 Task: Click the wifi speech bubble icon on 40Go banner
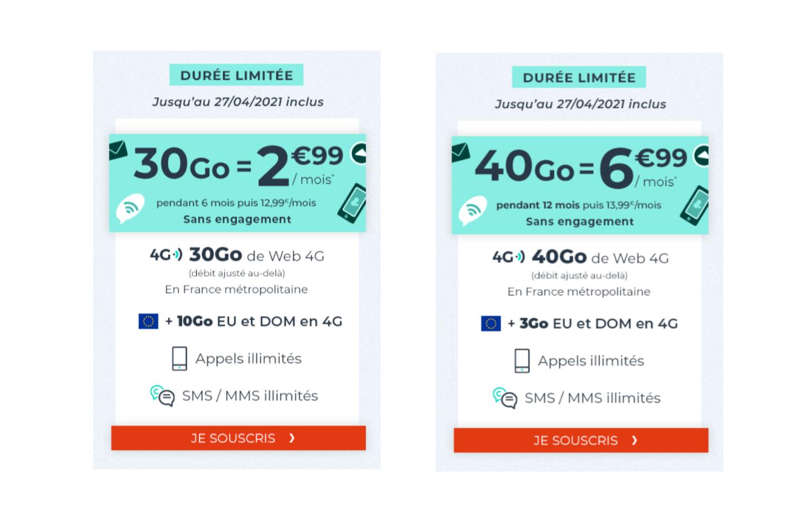pos(473,212)
